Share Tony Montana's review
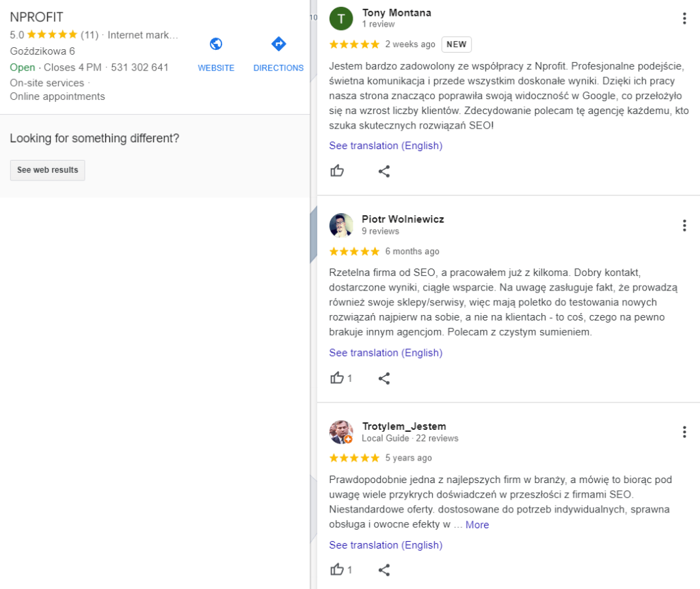This screenshot has width=700, height=589. 384,171
